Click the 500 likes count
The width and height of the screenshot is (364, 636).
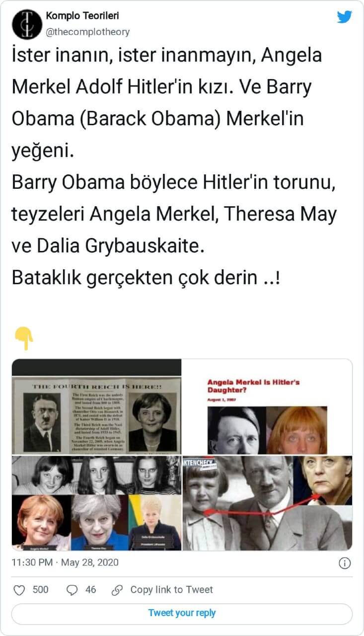click(x=41, y=590)
